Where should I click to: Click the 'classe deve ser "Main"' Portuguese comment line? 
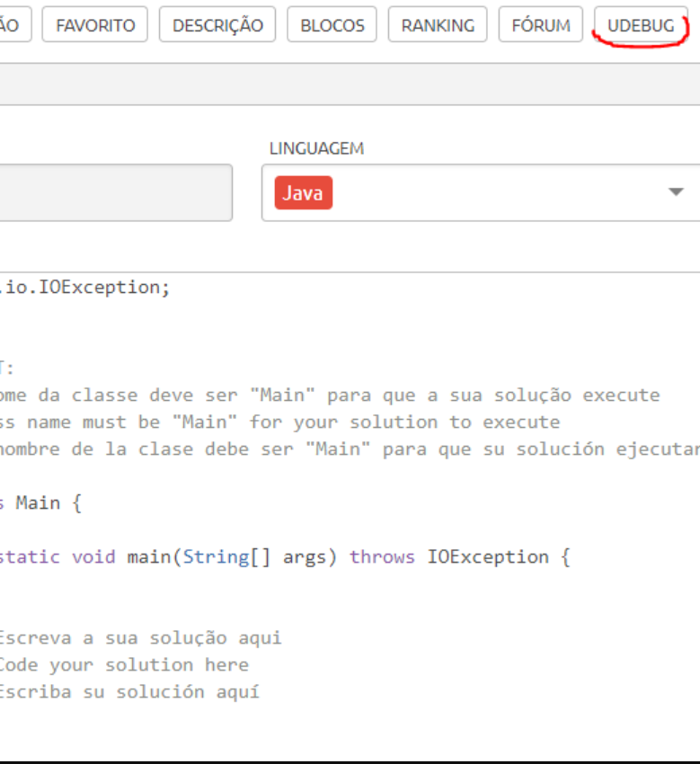(x=330, y=395)
